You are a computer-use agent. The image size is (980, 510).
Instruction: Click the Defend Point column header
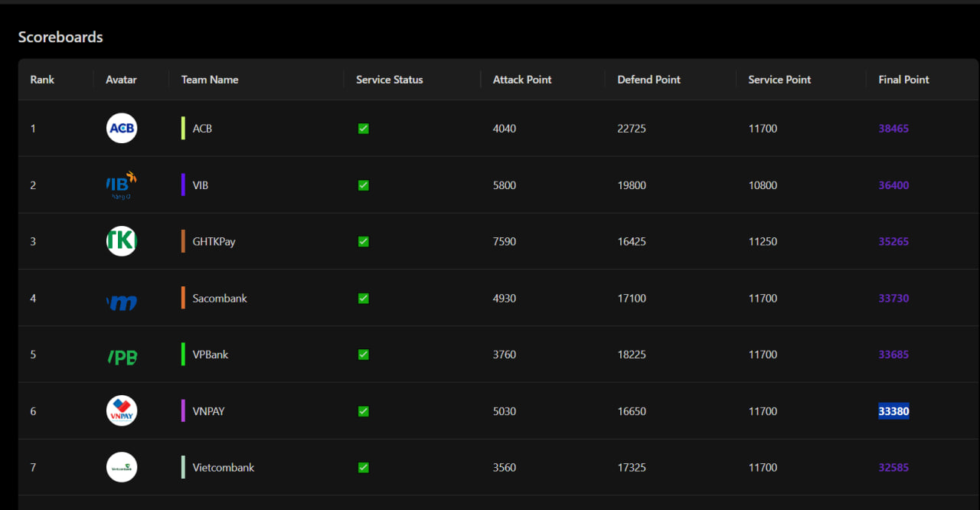648,80
